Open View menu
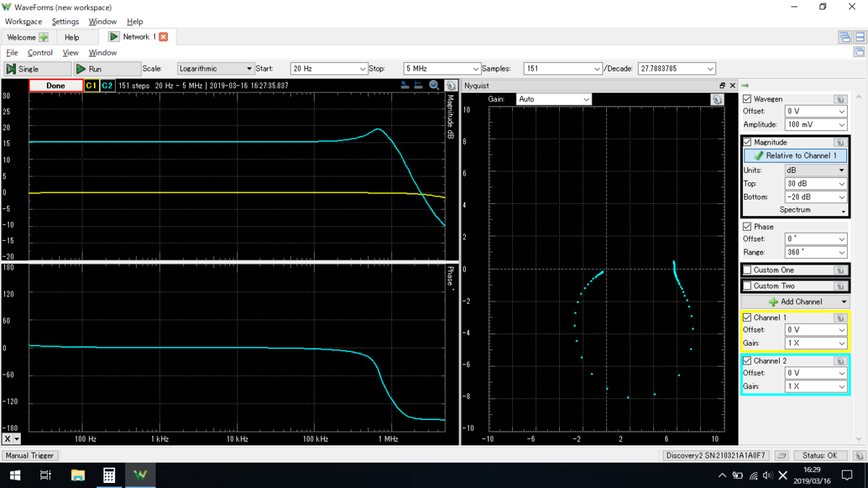The height and width of the screenshot is (488, 868). click(70, 53)
